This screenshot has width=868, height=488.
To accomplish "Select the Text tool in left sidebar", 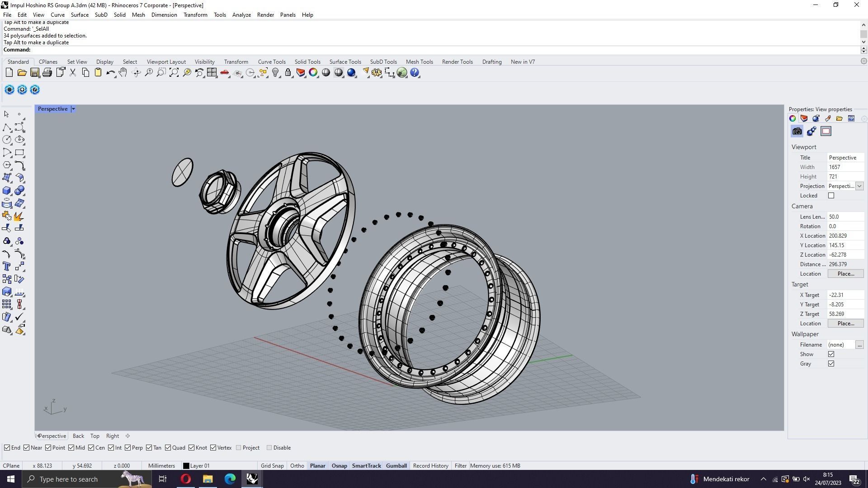I will pos(7,266).
